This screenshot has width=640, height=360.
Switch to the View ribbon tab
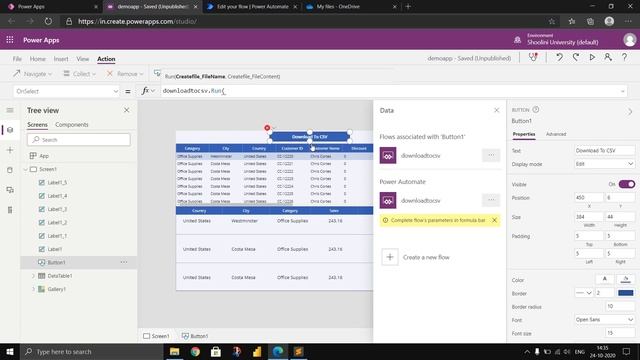tap(82, 59)
